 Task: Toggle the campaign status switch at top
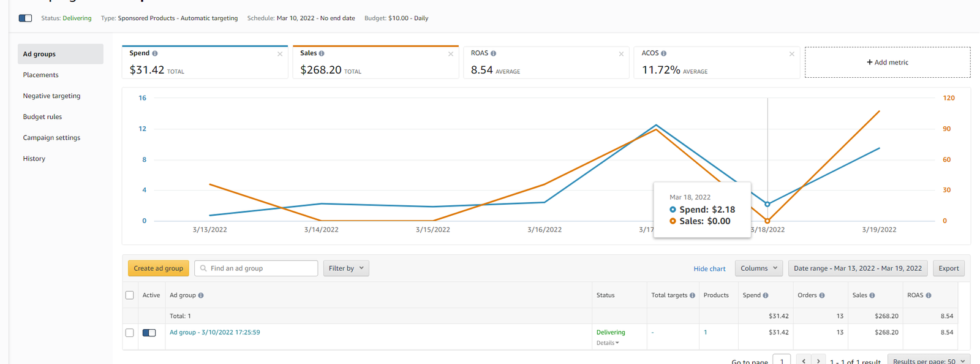pyautogui.click(x=26, y=18)
